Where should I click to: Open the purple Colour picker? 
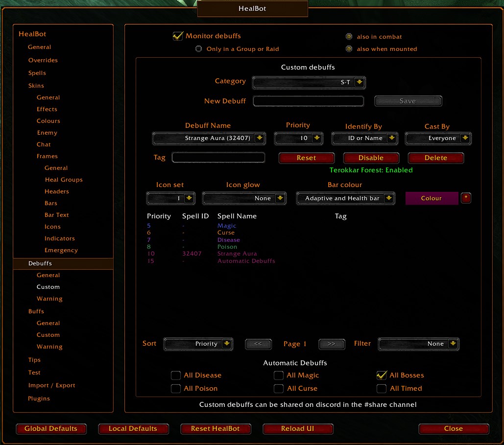tap(432, 198)
